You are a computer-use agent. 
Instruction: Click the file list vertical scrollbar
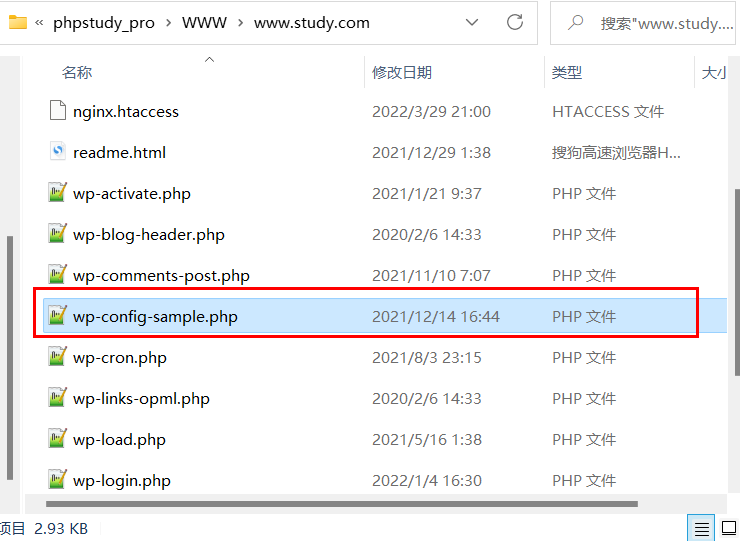pos(737,282)
